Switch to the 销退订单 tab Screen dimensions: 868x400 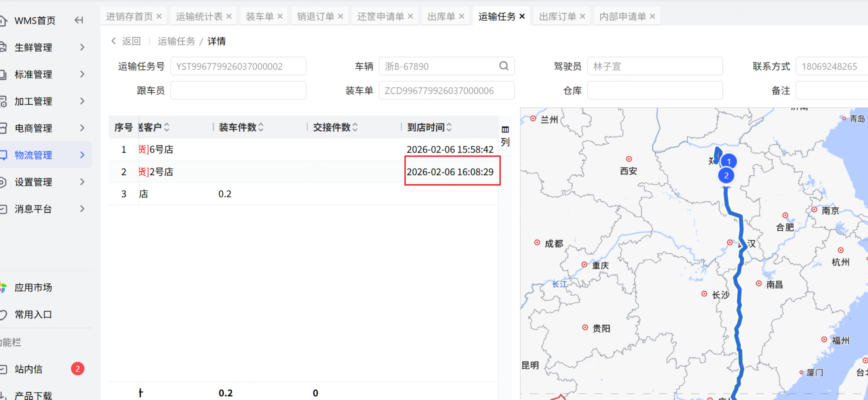[316, 16]
